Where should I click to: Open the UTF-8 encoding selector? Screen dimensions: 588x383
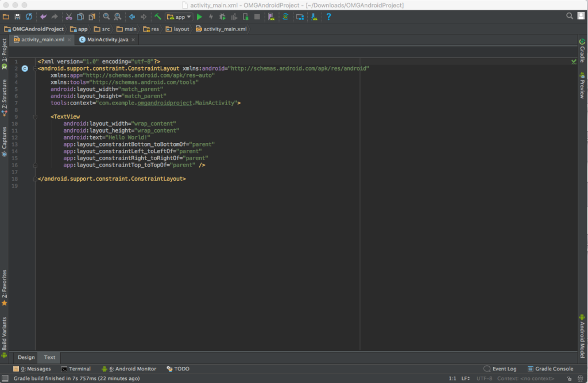pyautogui.click(x=483, y=378)
